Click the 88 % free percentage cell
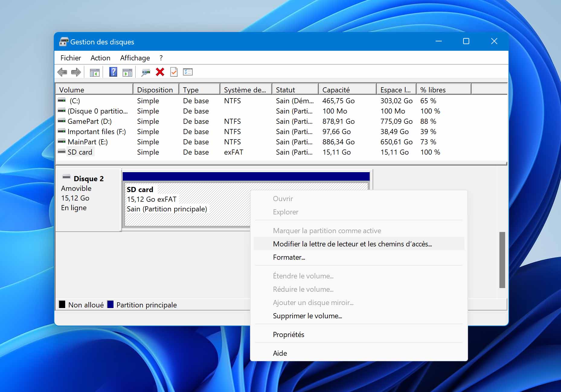This screenshot has height=392, width=561. point(428,121)
